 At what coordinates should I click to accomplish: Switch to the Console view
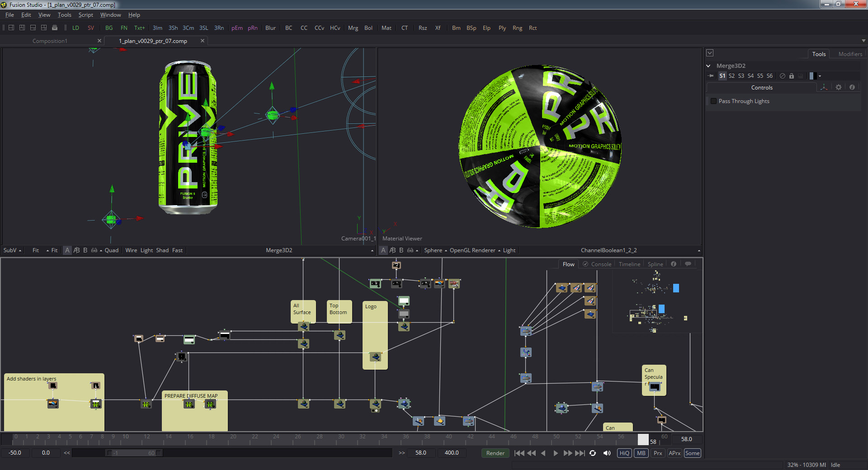tap(601, 264)
